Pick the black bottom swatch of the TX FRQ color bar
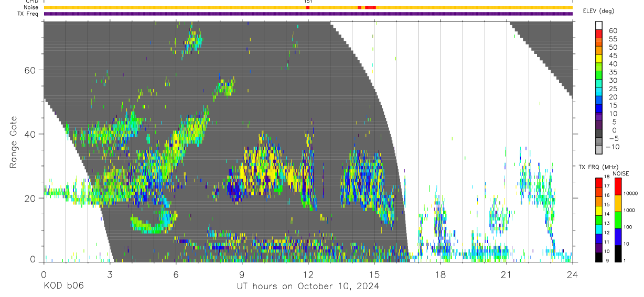This screenshot has height=297, width=644. [599, 257]
